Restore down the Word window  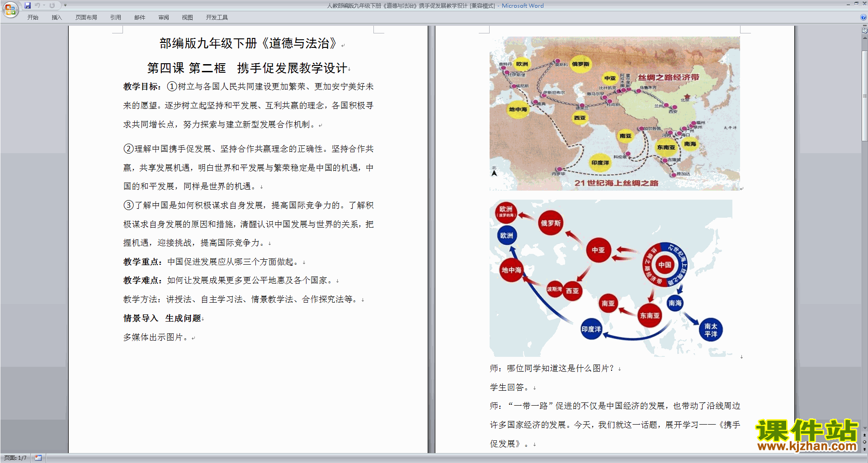pyautogui.click(x=856, y=4)
